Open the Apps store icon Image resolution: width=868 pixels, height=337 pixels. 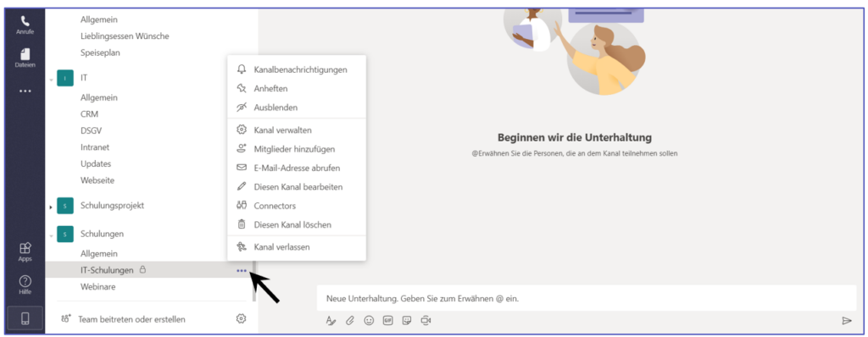[25, 251]
